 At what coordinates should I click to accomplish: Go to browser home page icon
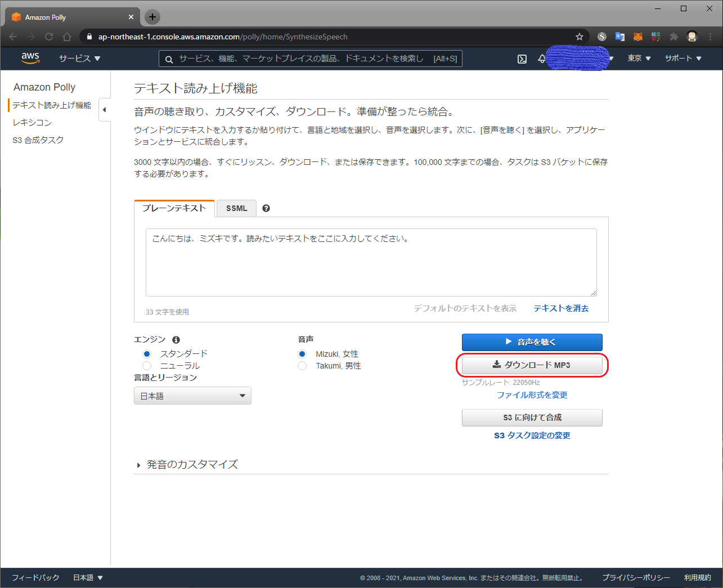point(67,37)
